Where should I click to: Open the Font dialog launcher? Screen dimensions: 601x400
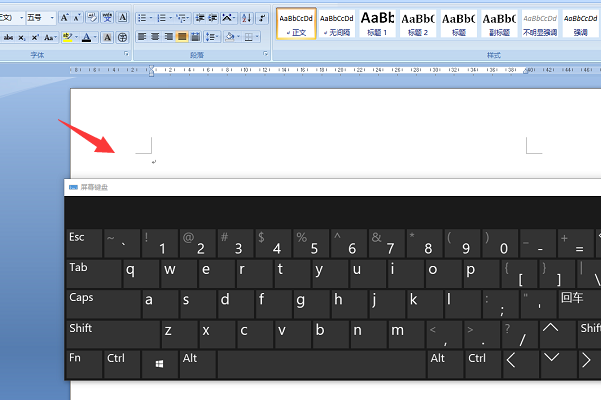point(126,53)
